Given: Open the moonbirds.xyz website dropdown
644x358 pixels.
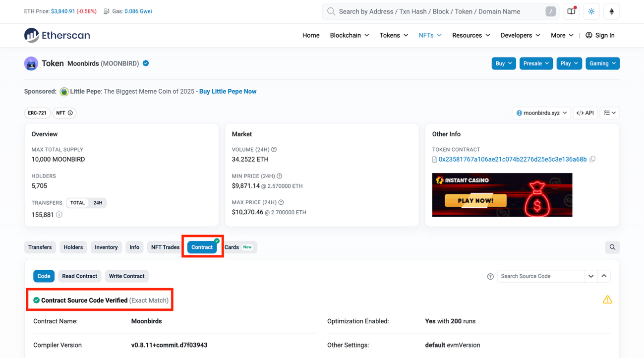Looking at the screenshot, I should click(541, 113).
